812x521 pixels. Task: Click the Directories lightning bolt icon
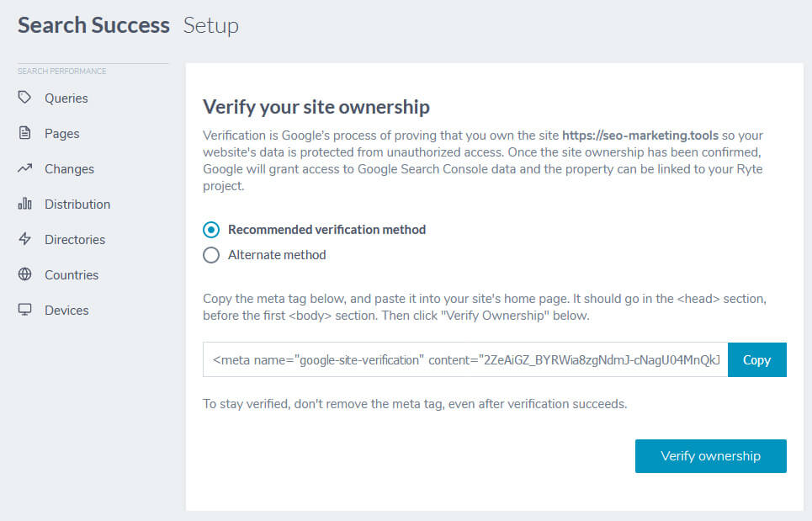(25, 239)
